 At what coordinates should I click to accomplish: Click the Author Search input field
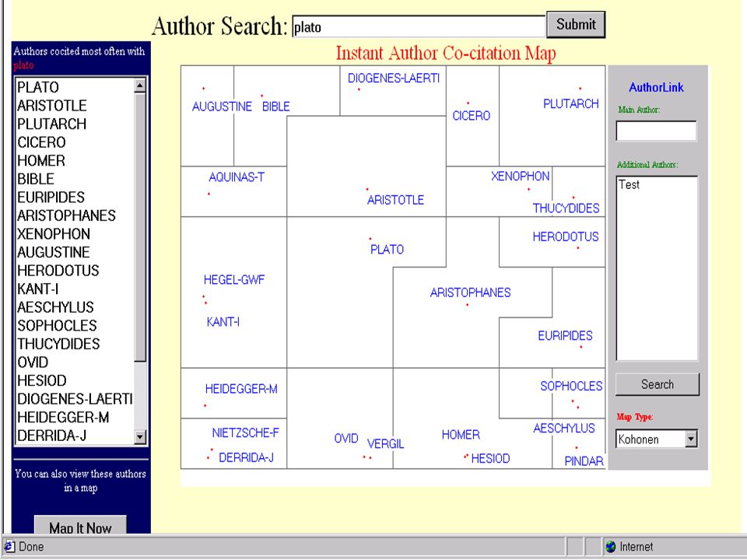tap(419, 26)
